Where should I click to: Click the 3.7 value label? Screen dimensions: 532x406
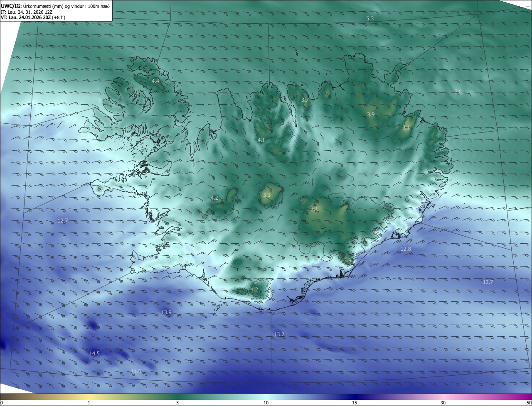[305, 100]
